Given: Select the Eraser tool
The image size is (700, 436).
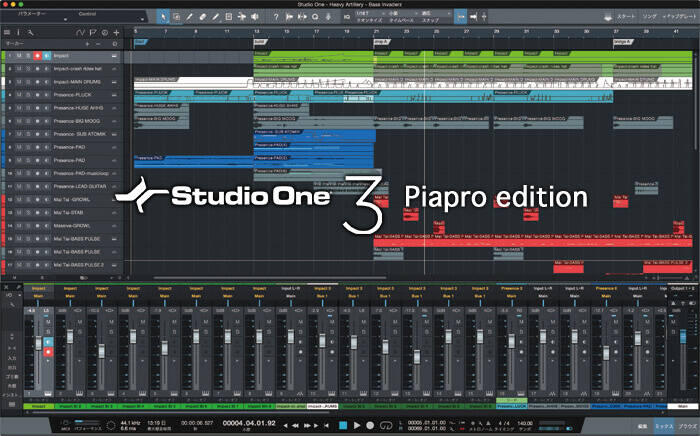Looking at the screenshot, I should pos(202,17).
